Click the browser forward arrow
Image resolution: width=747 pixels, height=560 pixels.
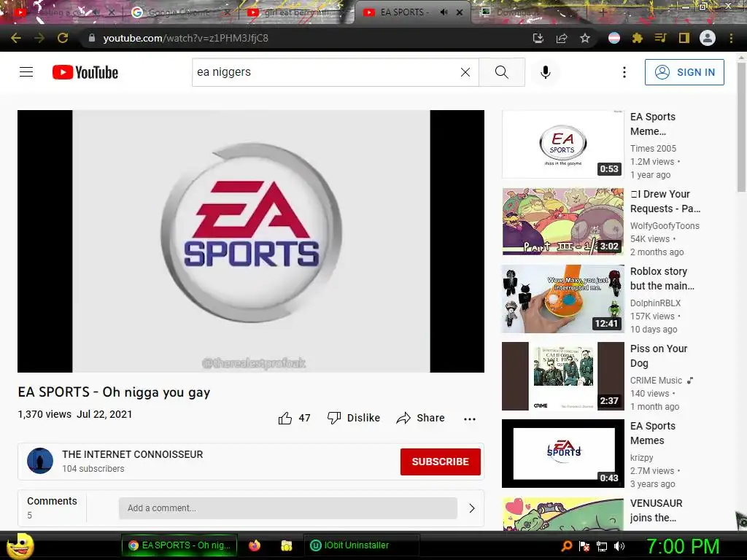(39, 38)
